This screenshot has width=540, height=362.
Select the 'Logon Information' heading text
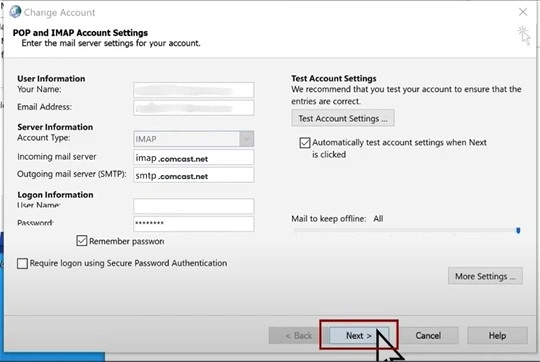coord(55,195)
